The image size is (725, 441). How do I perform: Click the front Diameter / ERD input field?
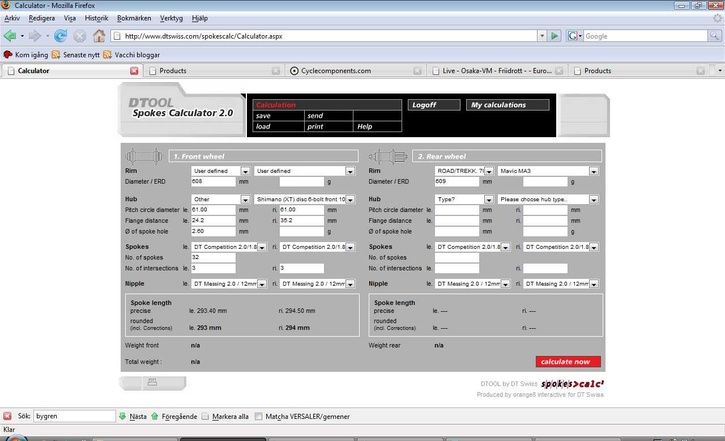[x=213, y=182]
